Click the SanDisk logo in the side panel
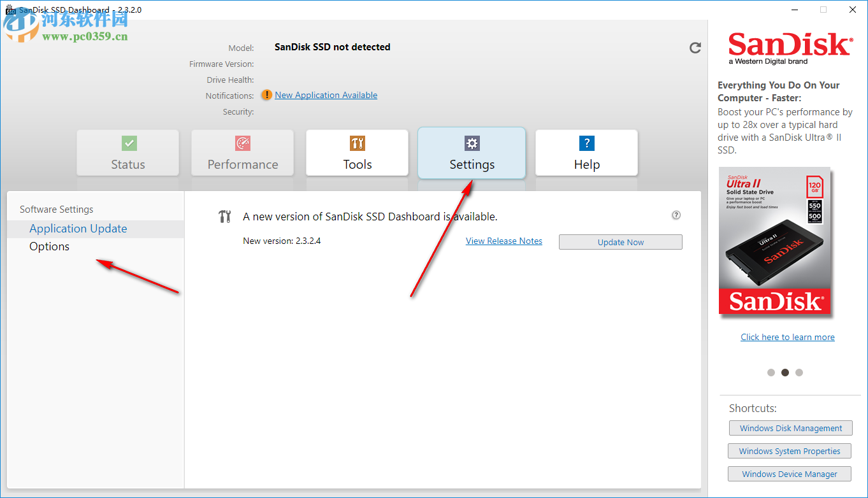This screenshot has width=868, height=498. click(790, 48)
